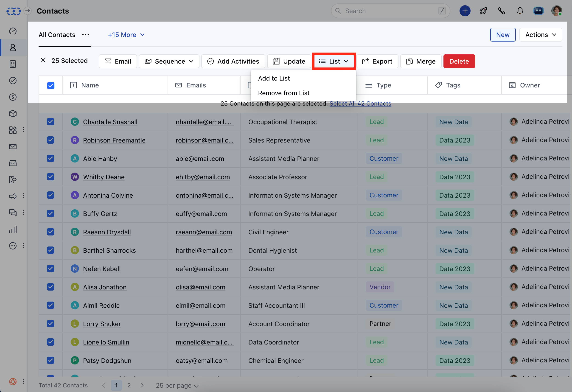
Task: Uncheck the Buffy Gertz row checkbox
Action: pos(50,213)
